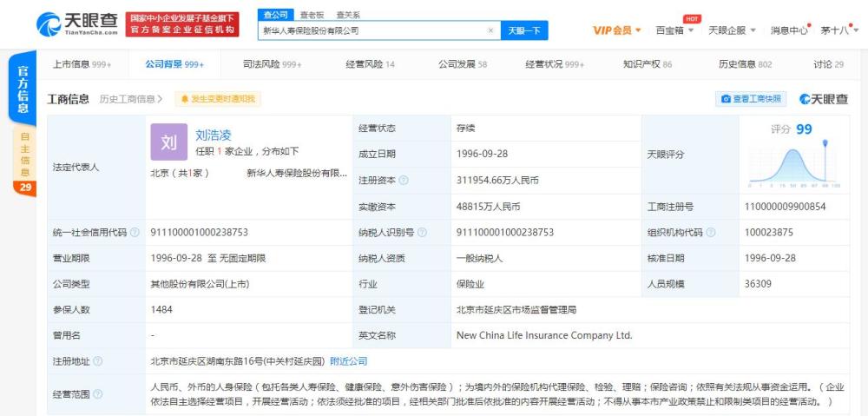Open the 经营风险 tab
This screenshot has width=868, height=416.
(371, 64)
